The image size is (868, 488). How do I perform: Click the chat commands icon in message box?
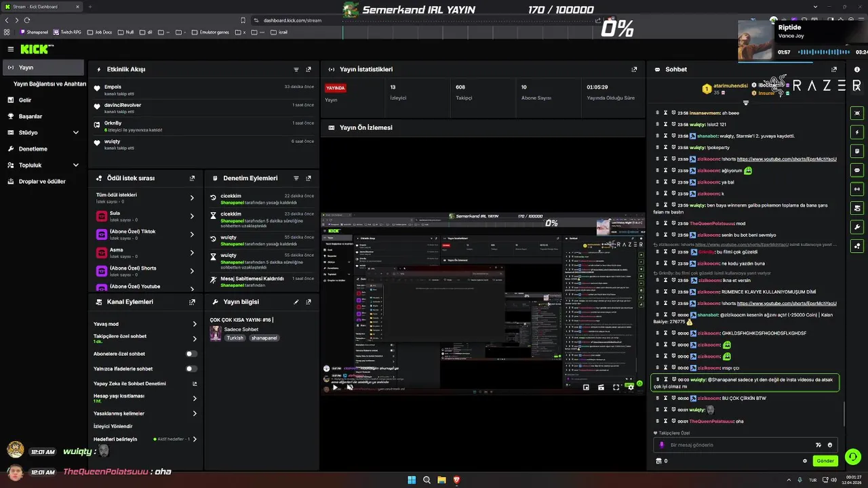[x=818, y=445]
